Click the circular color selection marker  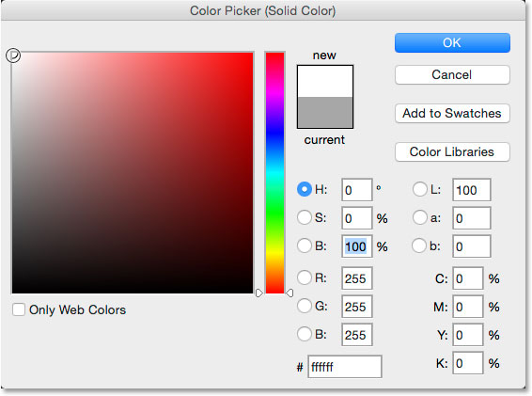click(13, 55)
